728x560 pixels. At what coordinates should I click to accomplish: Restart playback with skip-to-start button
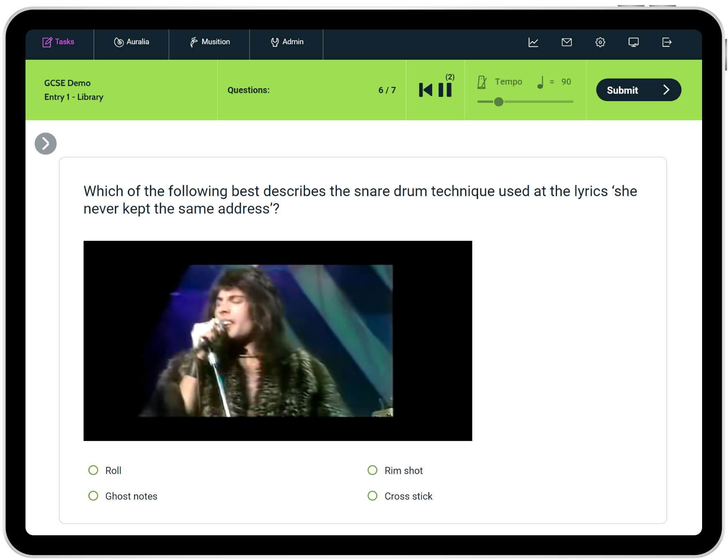pos(425,90)
